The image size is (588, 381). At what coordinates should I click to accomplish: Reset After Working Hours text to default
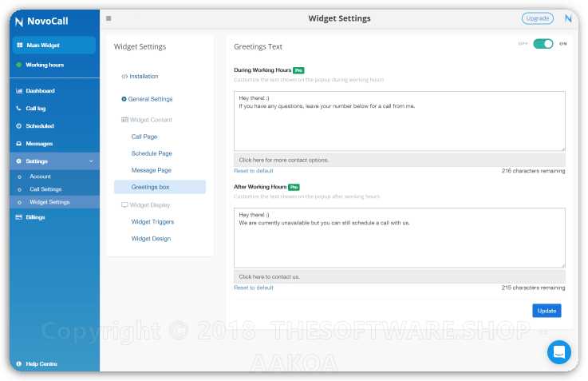click(254, 288)
